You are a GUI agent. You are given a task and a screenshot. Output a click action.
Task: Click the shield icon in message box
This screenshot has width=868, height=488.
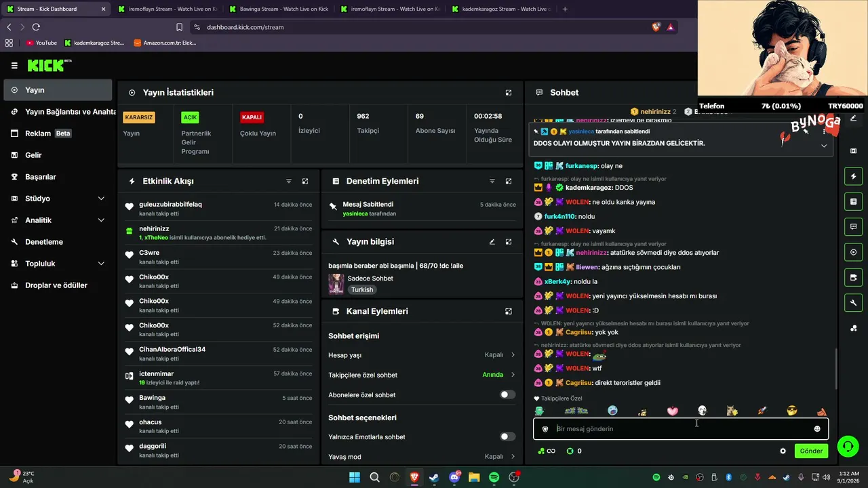[545, 428]
